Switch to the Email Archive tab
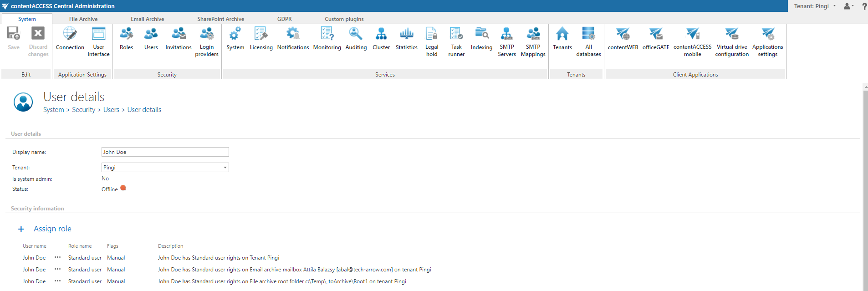This screenshot has height=291, width=868. (147, 19)
